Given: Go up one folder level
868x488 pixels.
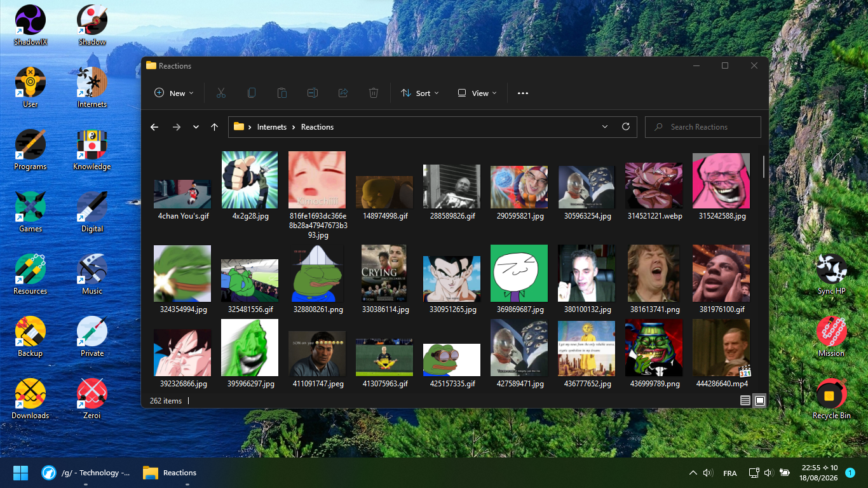Looking at the screenshot, I should 215,127.
